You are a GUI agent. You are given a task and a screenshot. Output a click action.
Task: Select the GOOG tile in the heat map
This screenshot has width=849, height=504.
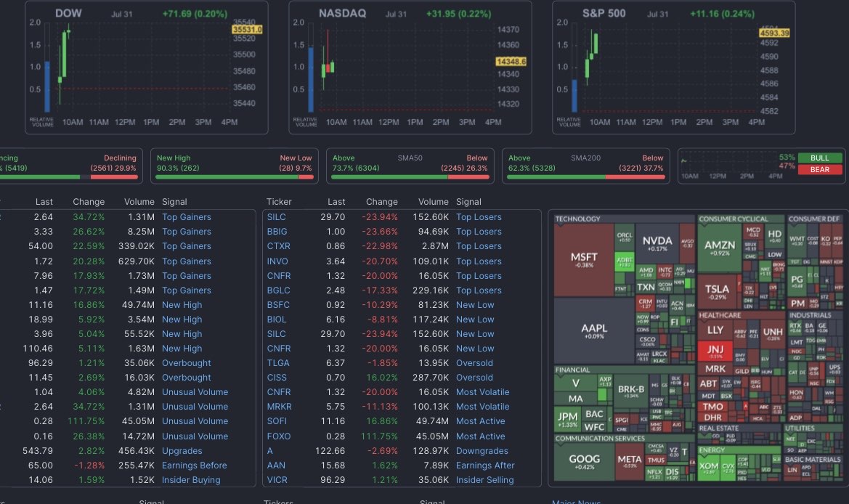pyautogui.click(x=584, y=462)
